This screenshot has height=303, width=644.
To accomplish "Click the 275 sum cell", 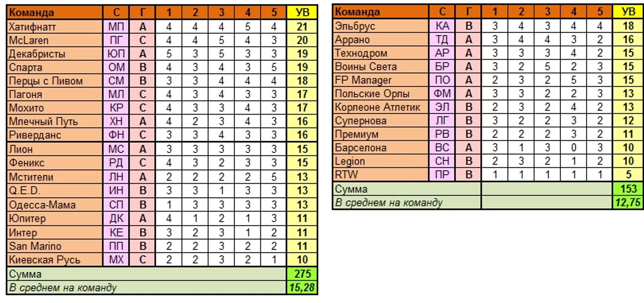I will coord(302,274).
